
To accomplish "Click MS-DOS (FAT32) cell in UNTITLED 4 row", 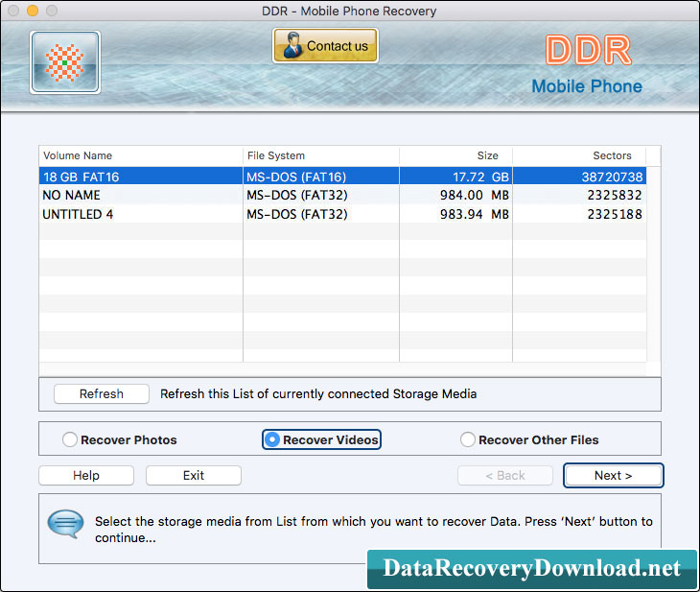I will tap(321, 214).
